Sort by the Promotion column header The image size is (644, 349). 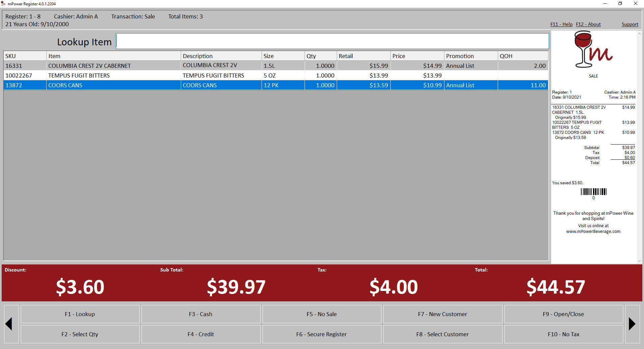(x=471, y=56)
